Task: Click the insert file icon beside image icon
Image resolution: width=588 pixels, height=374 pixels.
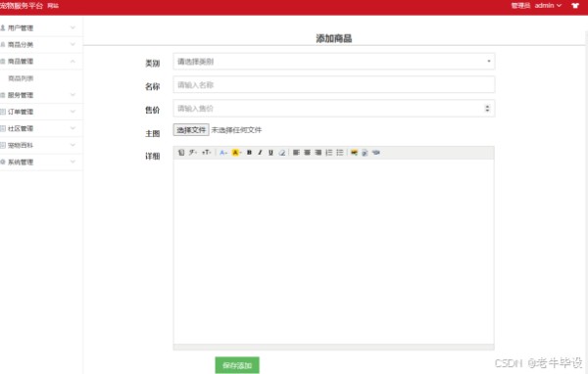Action: pyautogui.click(x=365, y=153)
